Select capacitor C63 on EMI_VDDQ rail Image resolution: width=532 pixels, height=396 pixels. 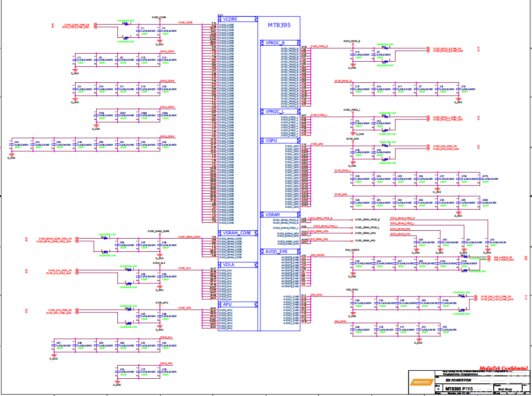pyautogui.click(x=353, y=303)
